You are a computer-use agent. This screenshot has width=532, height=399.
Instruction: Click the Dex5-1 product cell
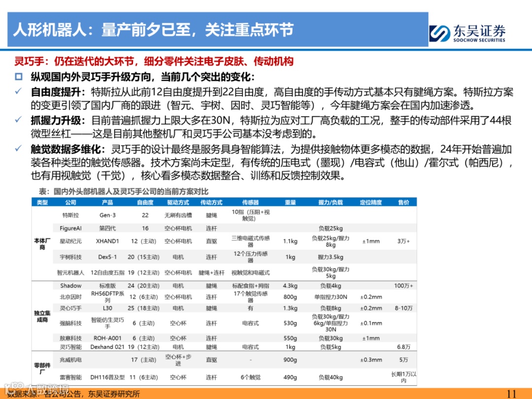coord(107,257)
